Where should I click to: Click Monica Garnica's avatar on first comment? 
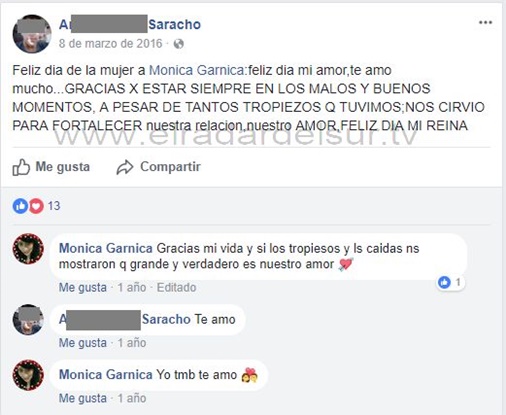(28, 249)
